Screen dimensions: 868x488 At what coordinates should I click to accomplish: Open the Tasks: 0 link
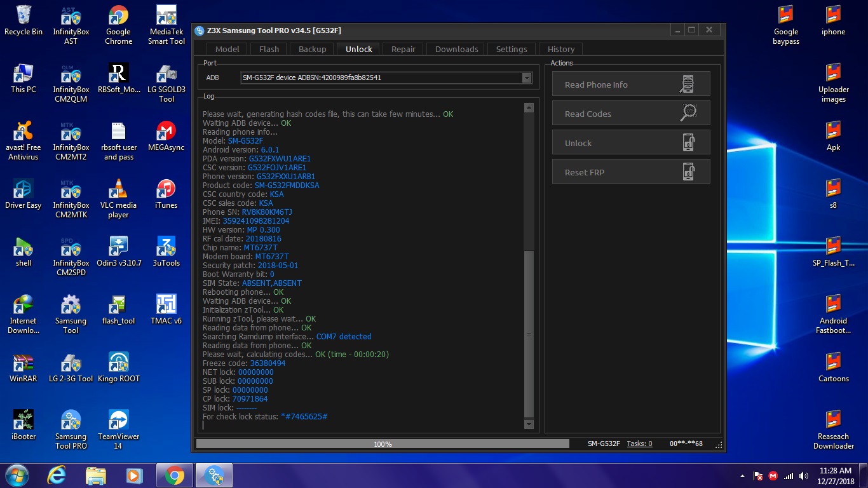point(639,444)
